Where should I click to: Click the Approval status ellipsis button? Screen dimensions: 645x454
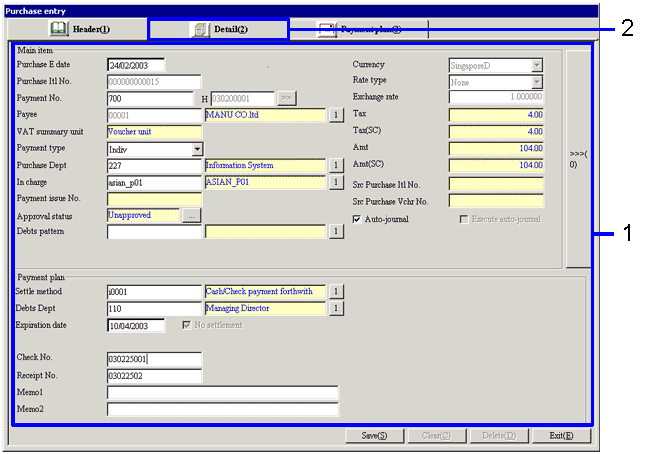190,215
